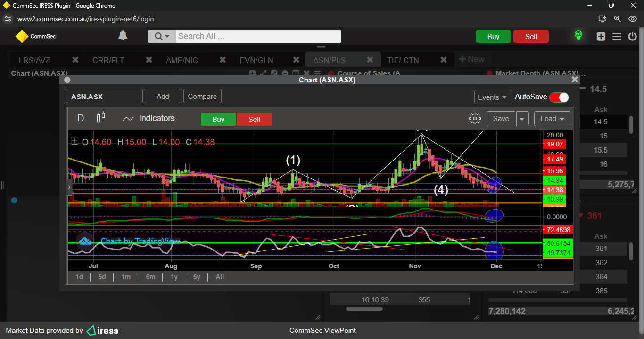Click the add widget plus icon
The height and width of the screenshot is (339, 644).
tap(601, 37)
